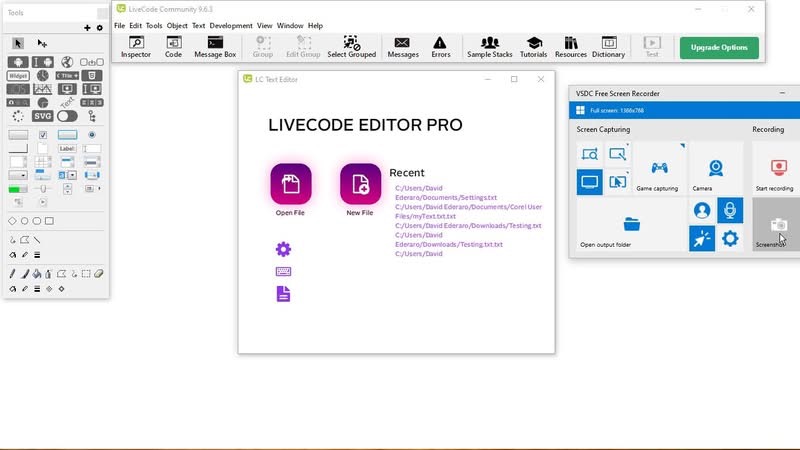Screen dimensions: 800x450
Task: Open the Object menu
Action: (177, 26)
